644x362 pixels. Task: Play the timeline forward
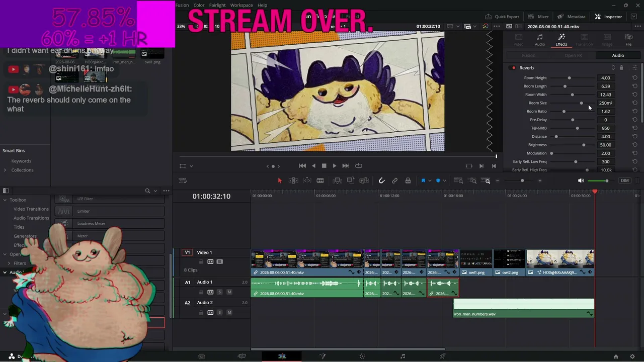[x=335, y=166]
